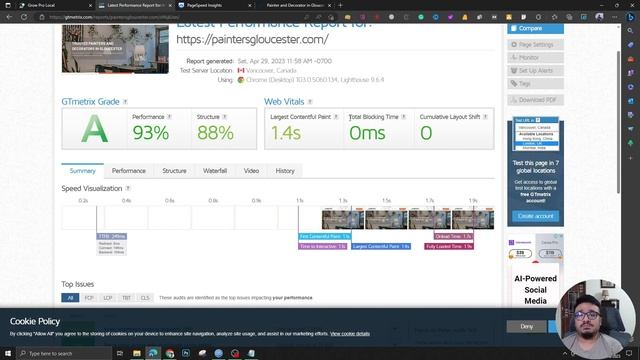The width and height of the screenshot is (640, 360).
Task: Click the Web Vitals help icon
Action: point(310,102)
